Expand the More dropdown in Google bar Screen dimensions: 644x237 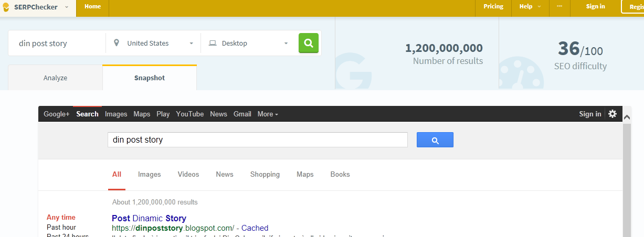pyautogui.click(x=268, y=114)
